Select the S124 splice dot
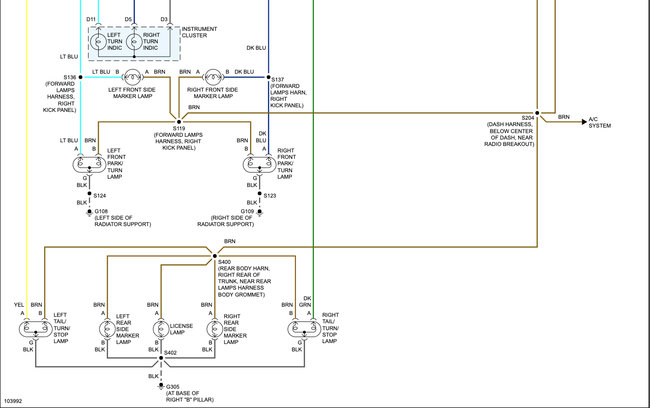This screenshot has width=650, height=408. click(89, 194)
